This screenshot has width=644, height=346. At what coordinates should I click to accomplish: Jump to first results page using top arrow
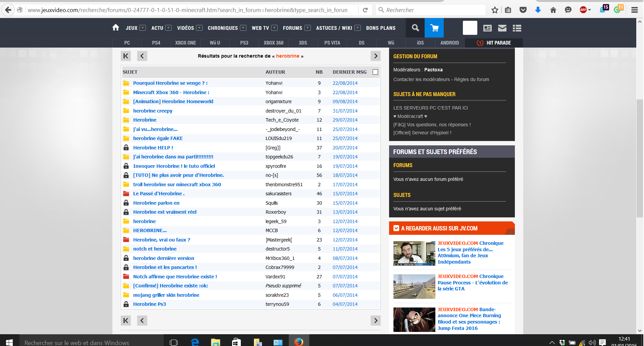point(126,56)
